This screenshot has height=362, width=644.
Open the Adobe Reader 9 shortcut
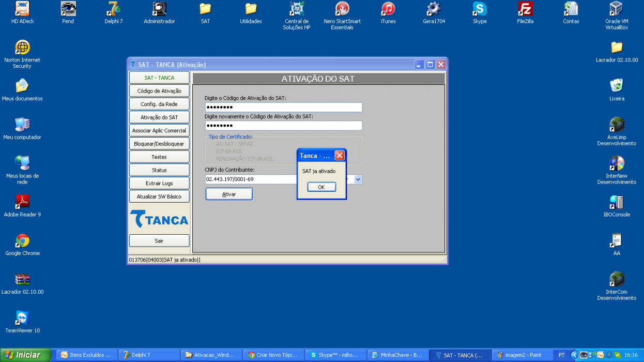[x=22, y=205]
